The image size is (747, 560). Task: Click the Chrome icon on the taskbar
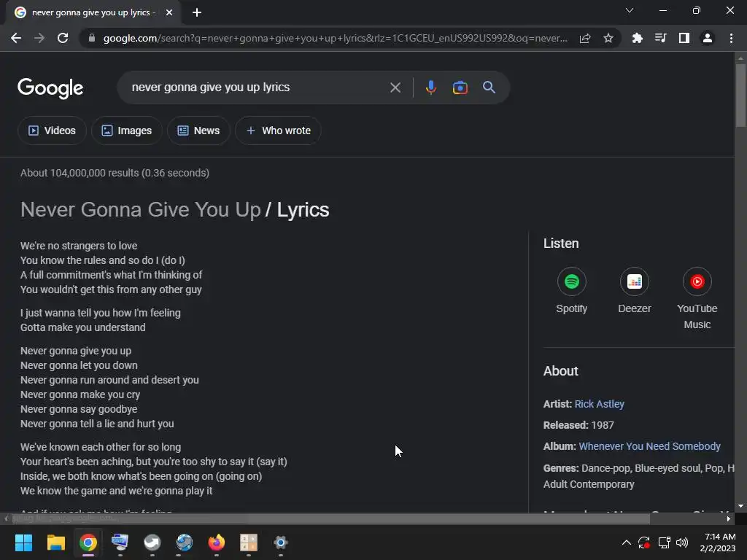coord(88,542)
